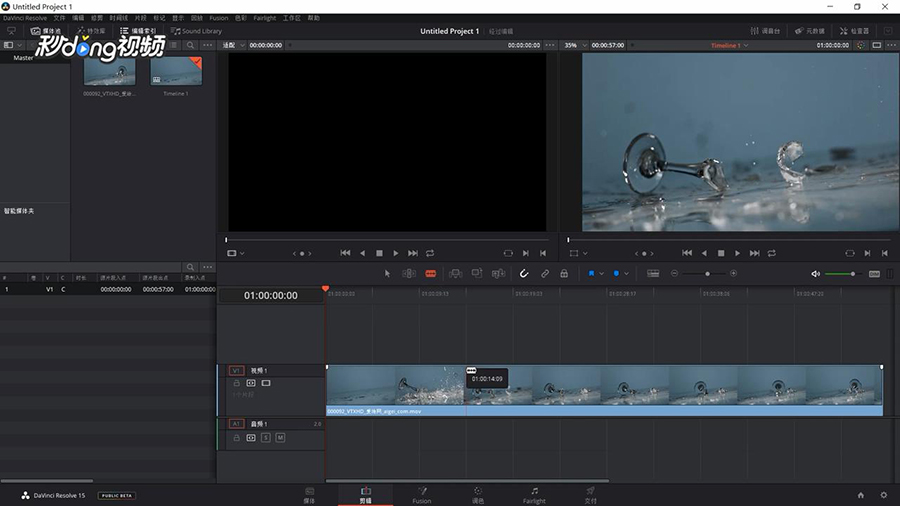
Task: Solo audio track A1 with S button
Action: click(x=266, y=438)
